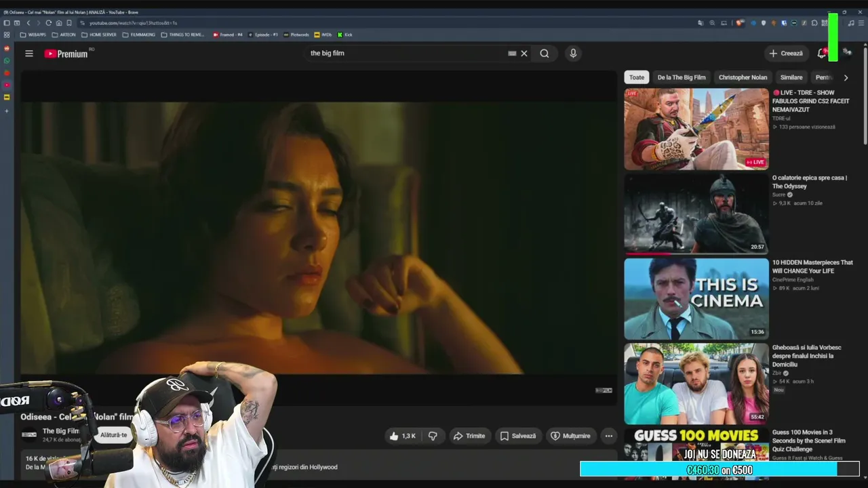Open the 'THIS IS CINEMA' video thumbnail
This screenshot has height=488, width=868.
696,298
